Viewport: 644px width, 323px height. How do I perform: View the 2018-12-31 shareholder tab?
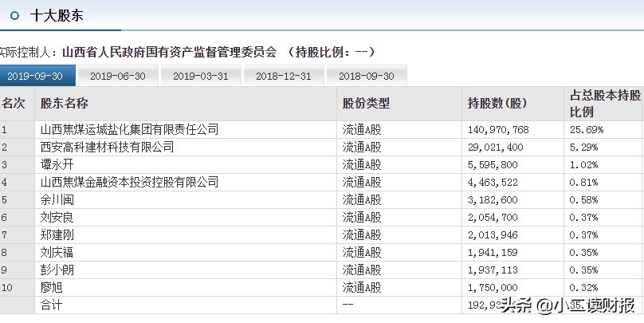click(x=284, y=76)
